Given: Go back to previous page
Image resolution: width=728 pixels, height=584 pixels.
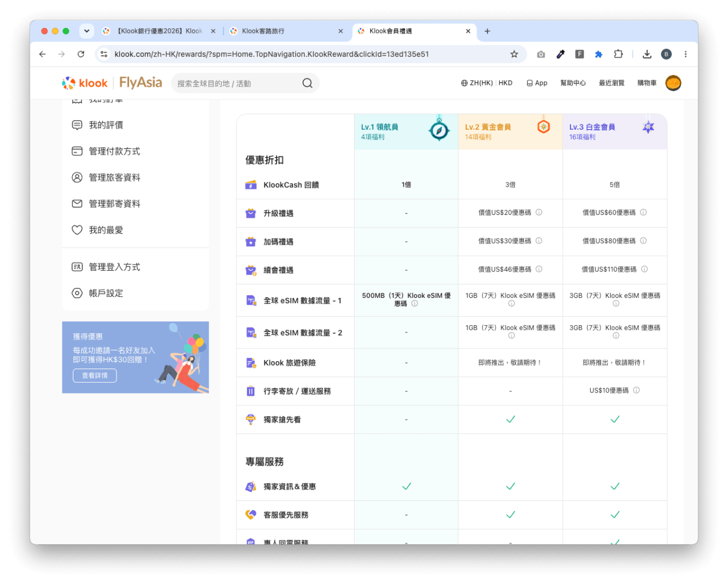Looking at the screenshot, I should pyautogui.click(x=42, y=54).
